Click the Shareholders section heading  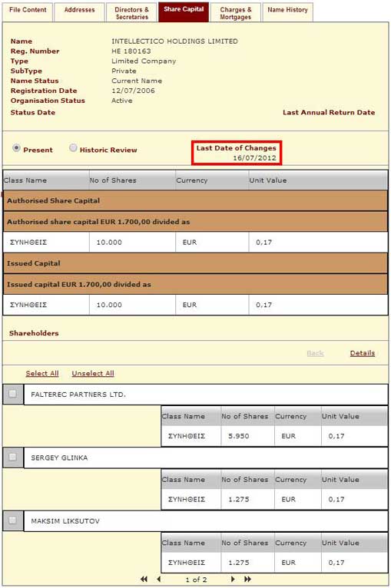[x=34, y=333]
